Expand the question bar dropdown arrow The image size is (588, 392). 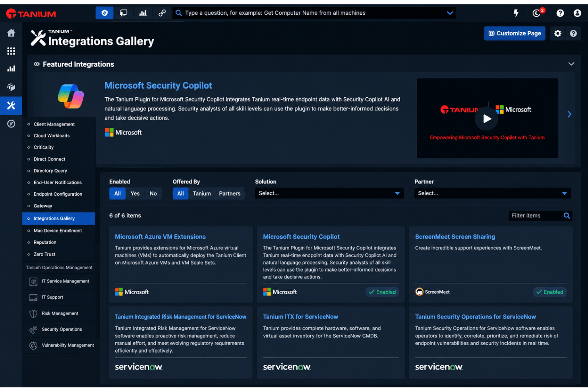[450, 13]
